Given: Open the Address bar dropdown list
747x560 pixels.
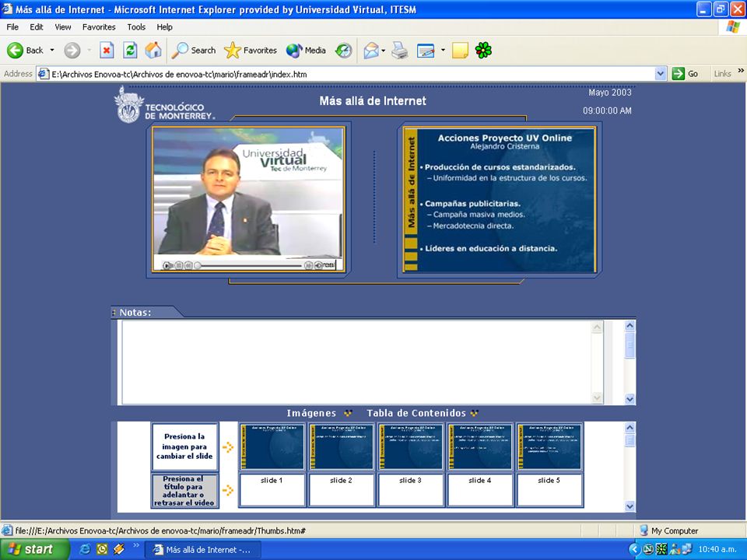Looking at the screenshot, I should 661,74.
